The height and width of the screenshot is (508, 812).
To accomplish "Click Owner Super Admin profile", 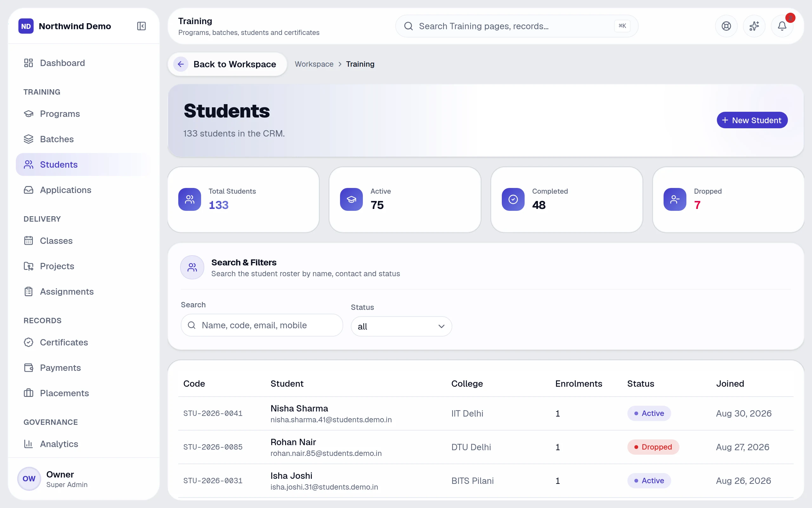I will tap(83, 479).
